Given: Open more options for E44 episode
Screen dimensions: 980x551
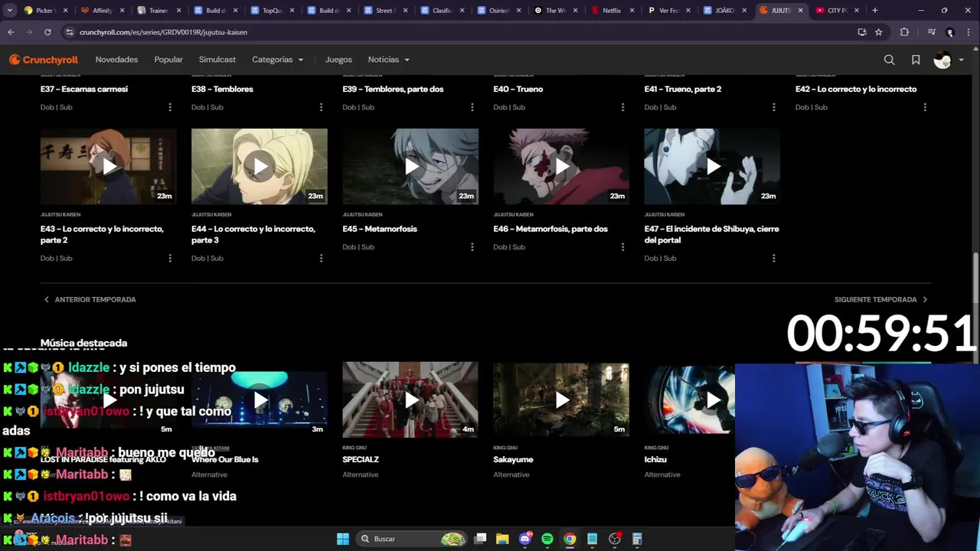Looking at the screenshot, I should tap(321, 258).
